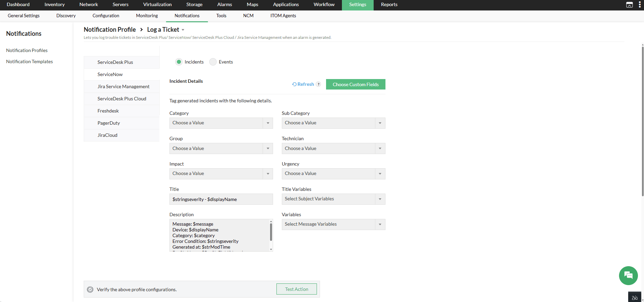
Task: Click the breadcrumb arrow after Notification Profile
Action: [x=141, y=30]
